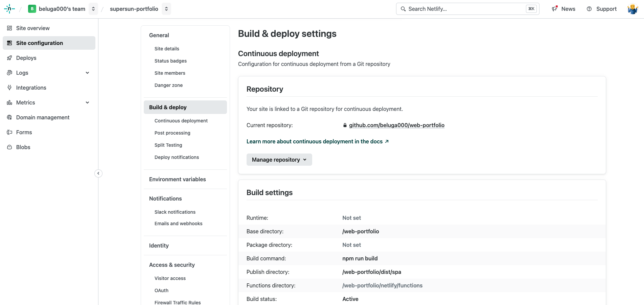Click the Netlify logo icon
The image size is (644, 305).
[x=9, y=9]
